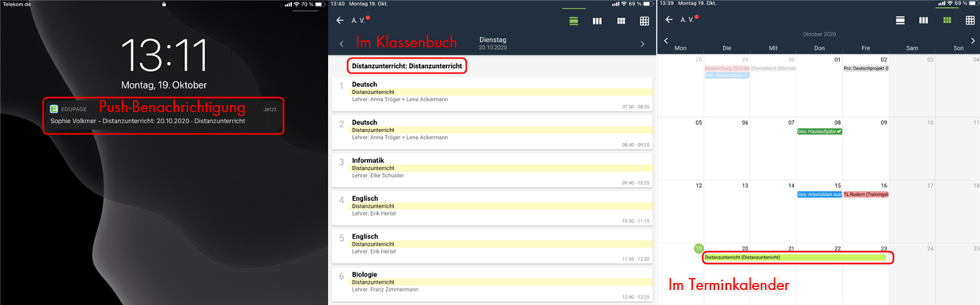
Task: Tap the Oktober 2020 month title
Action: coord(819,35)
